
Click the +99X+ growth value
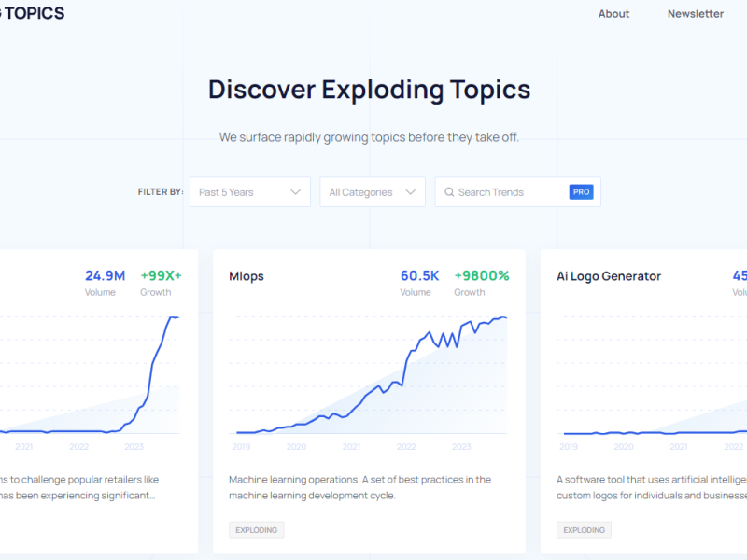click(x=161, y=275)
